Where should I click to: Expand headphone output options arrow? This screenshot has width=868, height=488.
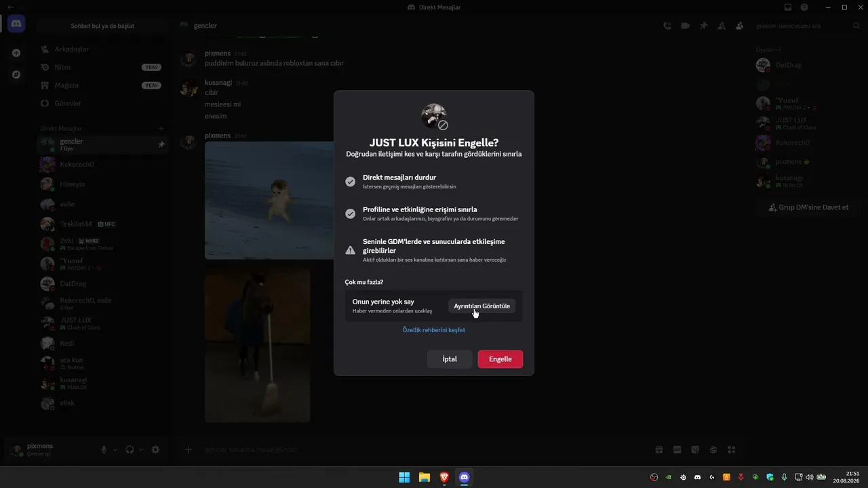tap(141, 449)
